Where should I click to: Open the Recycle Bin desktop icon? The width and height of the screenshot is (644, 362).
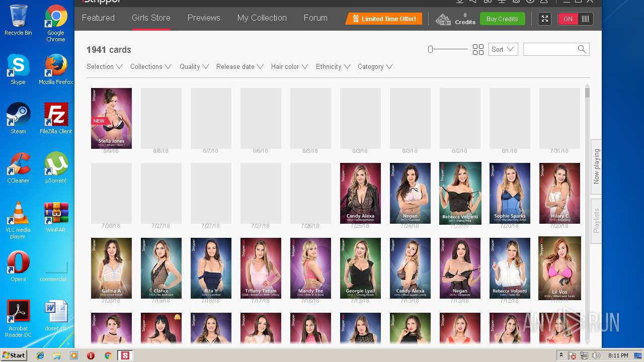[x=18, y=20]
